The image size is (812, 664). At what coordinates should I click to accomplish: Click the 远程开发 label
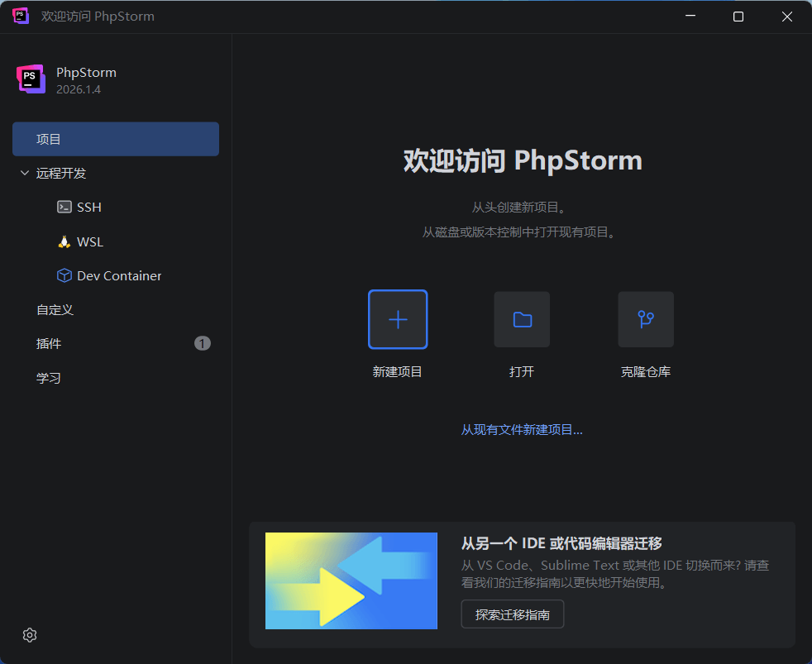[x=61, y=173]
